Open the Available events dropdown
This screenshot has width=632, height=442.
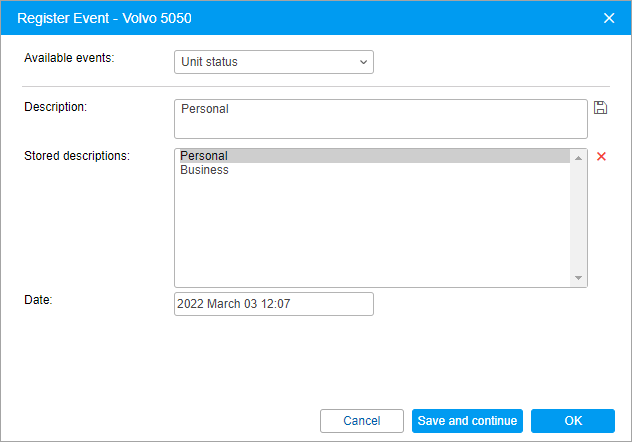pos(274,62)
